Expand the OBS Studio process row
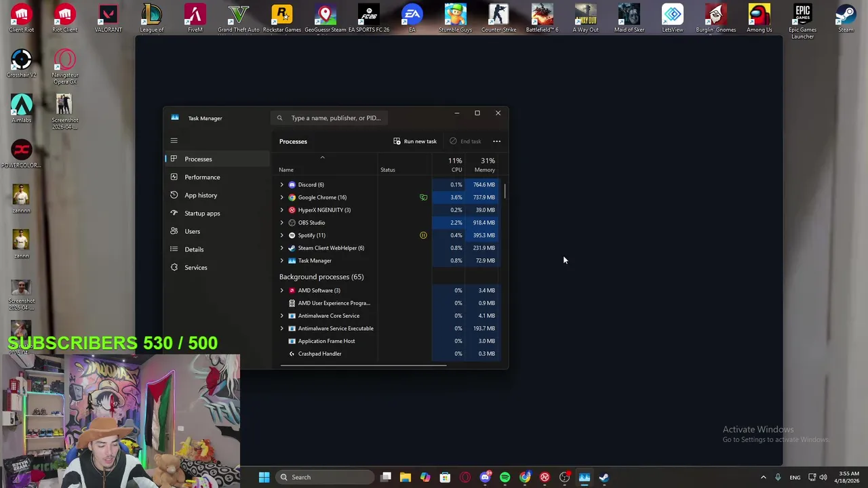Screen dimensions: 868x488 click(x=282, y=222)
